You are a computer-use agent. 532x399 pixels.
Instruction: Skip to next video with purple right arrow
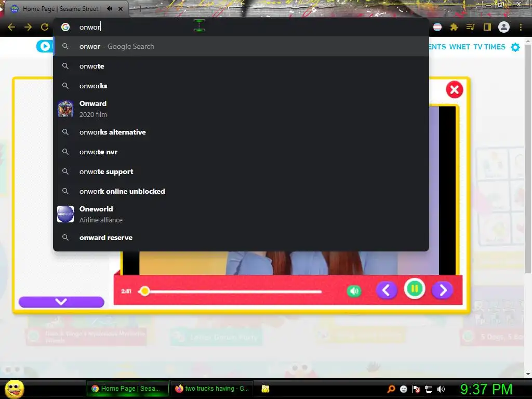[x=443, y=290]
